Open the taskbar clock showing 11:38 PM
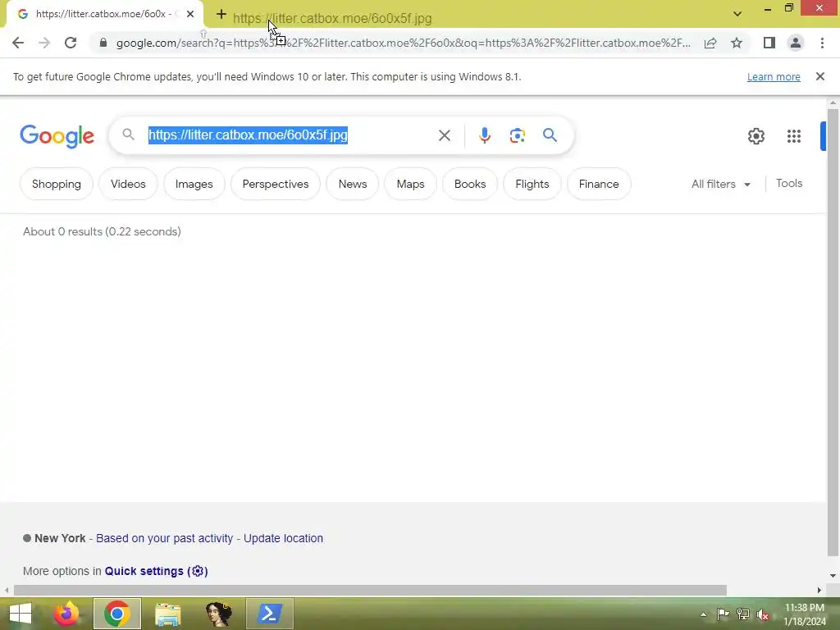The image size is (840, 630). (805, 614)
